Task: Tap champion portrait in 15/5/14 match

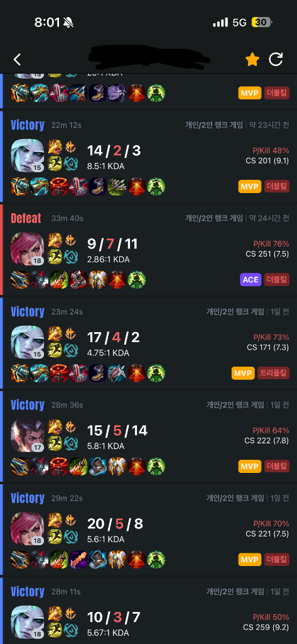Action: (28, 435)
